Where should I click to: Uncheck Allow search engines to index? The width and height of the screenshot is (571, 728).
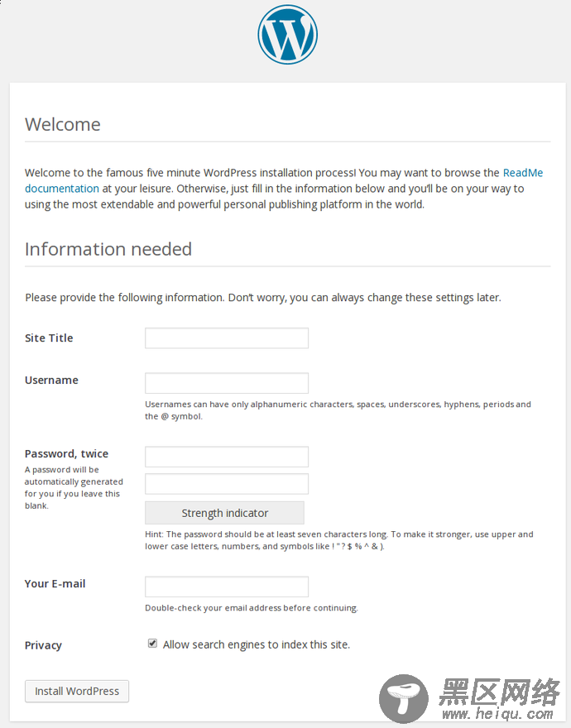152,644
